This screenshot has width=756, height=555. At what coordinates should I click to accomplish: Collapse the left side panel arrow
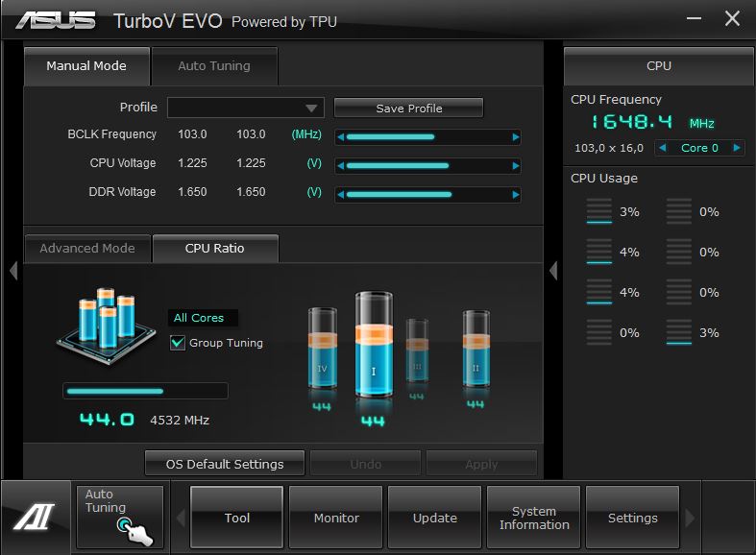click(13, 270)
